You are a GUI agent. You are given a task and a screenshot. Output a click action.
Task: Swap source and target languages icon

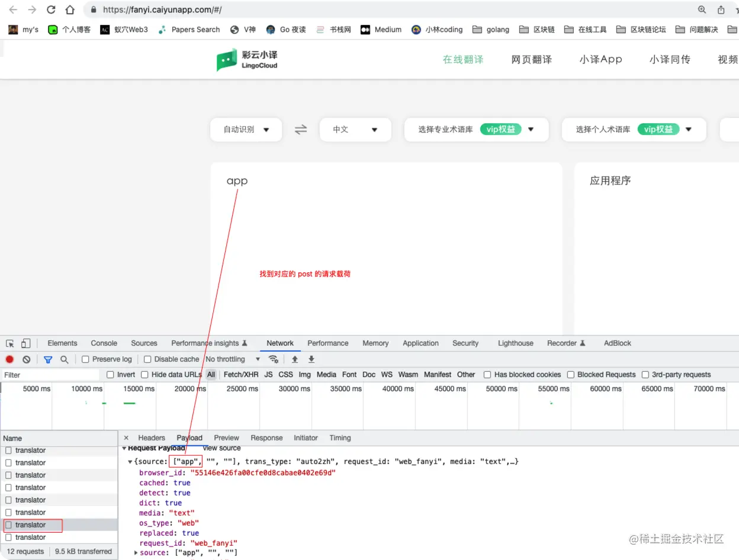[x=301, y=129]
